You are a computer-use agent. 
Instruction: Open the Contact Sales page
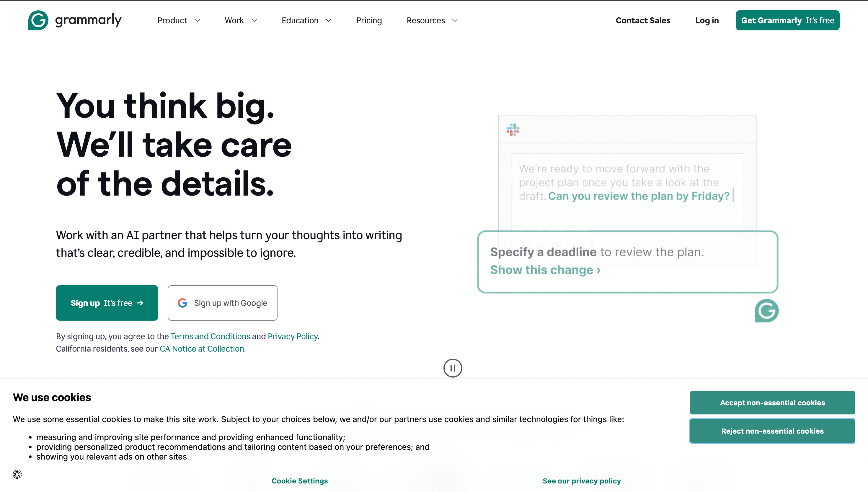642,21
